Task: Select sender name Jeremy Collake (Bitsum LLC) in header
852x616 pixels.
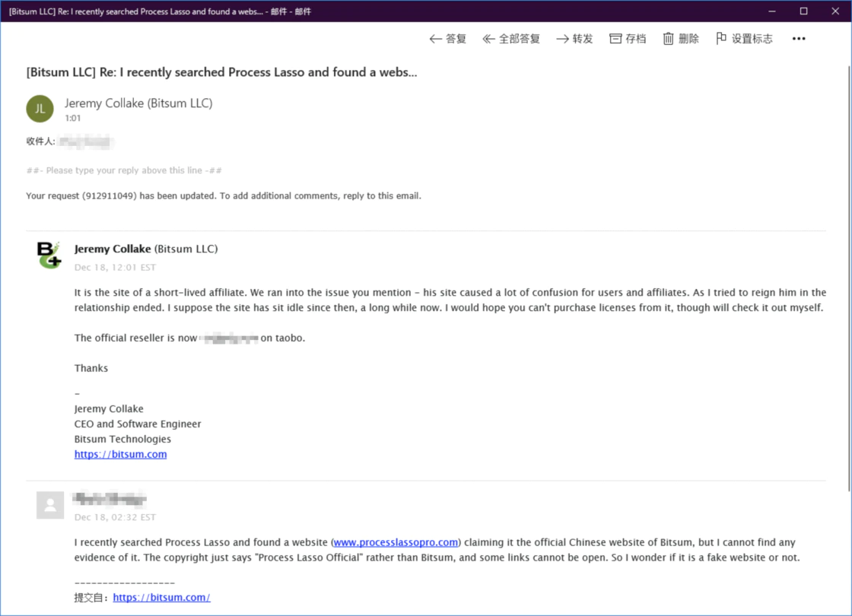Action: pyautogui.click(x=138, y=103)
